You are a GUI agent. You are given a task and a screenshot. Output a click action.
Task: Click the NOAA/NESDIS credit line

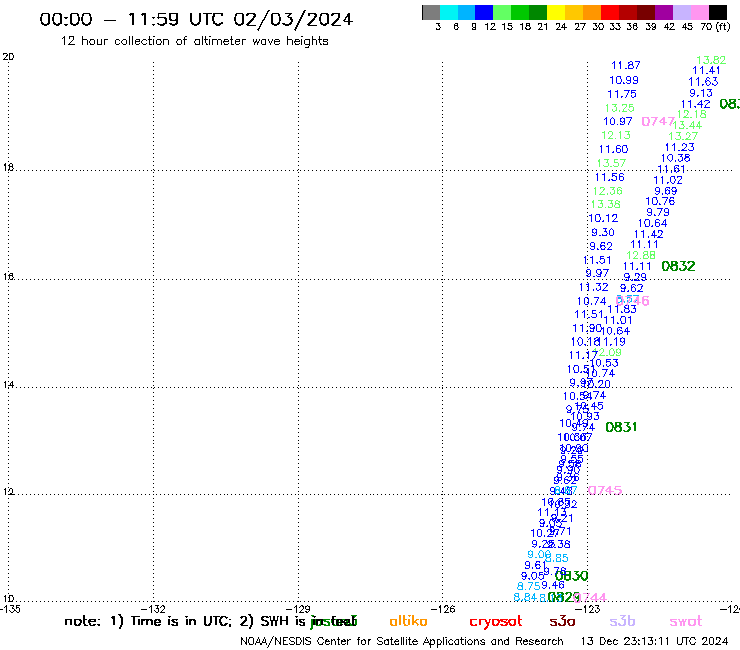point(402,641)
